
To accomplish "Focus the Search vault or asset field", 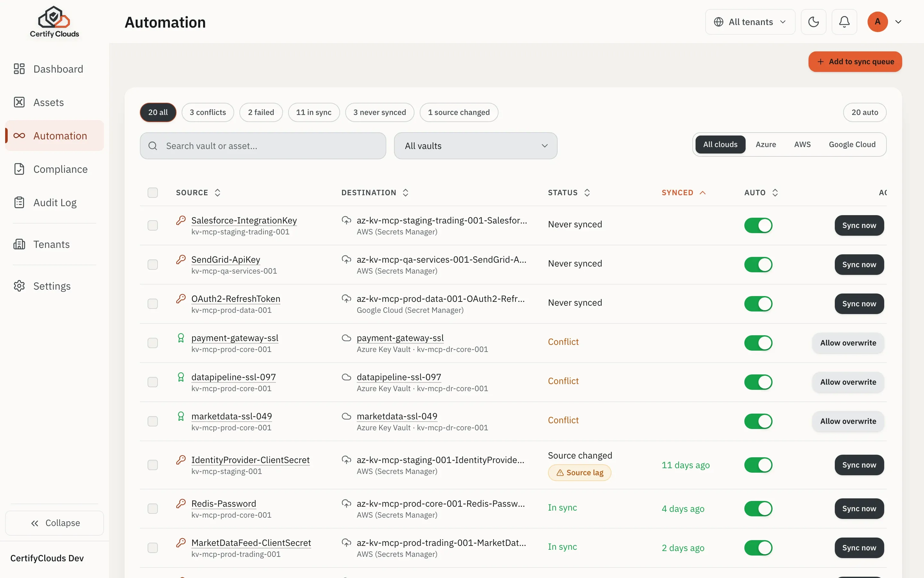I will (x=263, y=146).
